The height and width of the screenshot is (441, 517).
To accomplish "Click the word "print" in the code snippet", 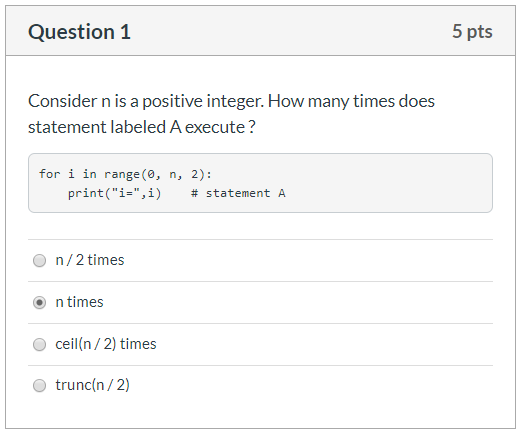I will (86, 194).
